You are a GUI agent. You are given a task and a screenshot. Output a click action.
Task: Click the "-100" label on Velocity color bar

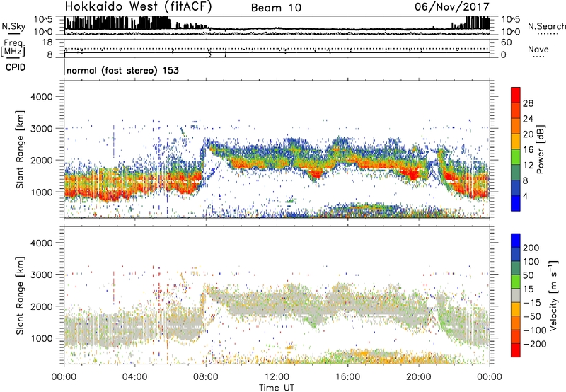click(x=534, y=330)
